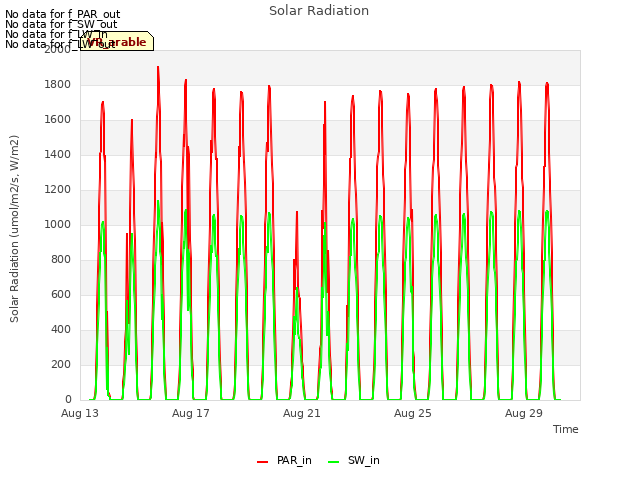Viewport: 640px width, 480px height.
Task: Select the Aug 25 x-axis label
Action: (413, 413)
